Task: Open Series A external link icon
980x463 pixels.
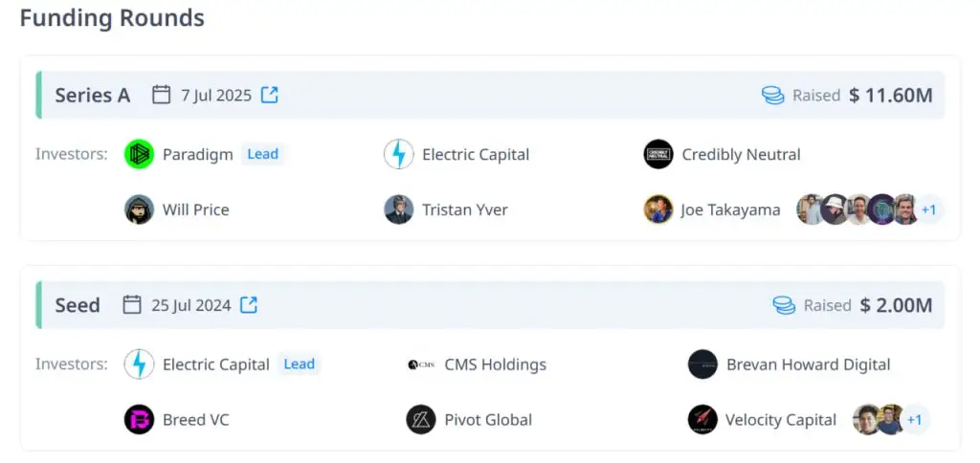Action: [x=270, y=95]
